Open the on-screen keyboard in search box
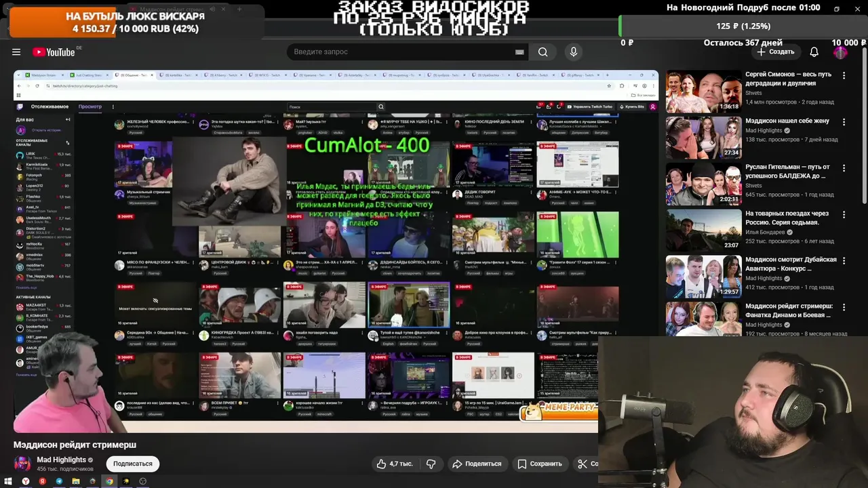This screenshot has height=488, width=868. [519, 52]
